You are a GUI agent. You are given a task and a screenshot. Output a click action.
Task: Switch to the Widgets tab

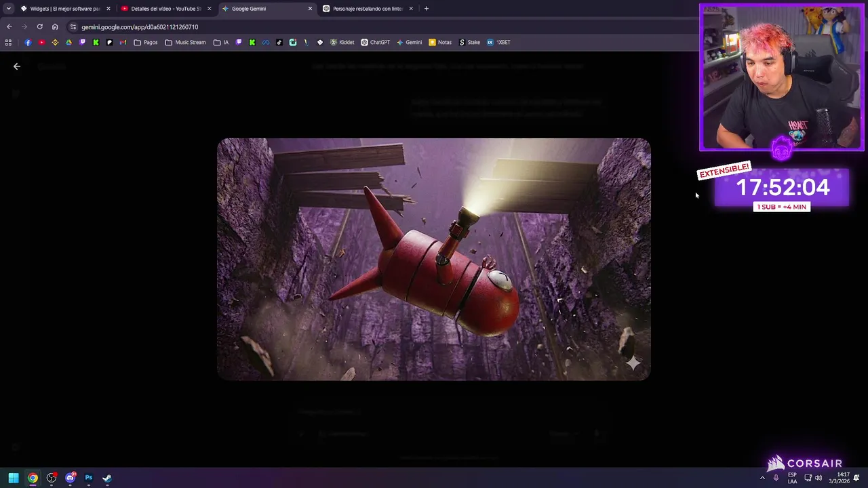(64, 9)
